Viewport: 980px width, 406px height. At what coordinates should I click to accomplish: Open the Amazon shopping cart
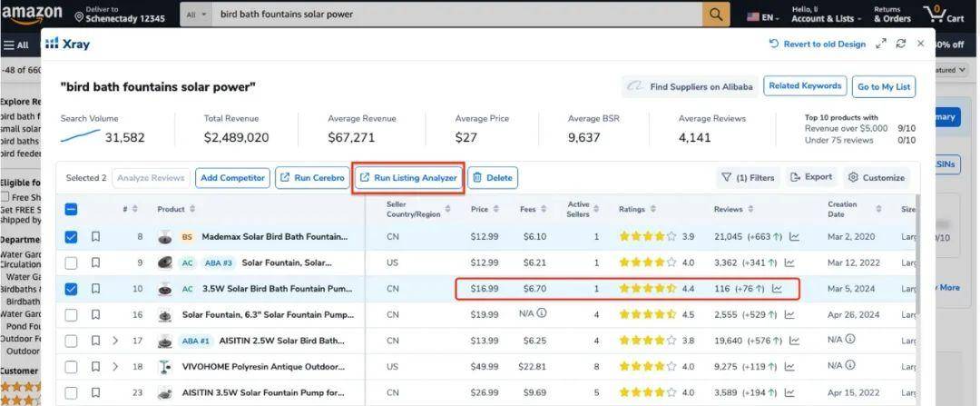(943, 15)
